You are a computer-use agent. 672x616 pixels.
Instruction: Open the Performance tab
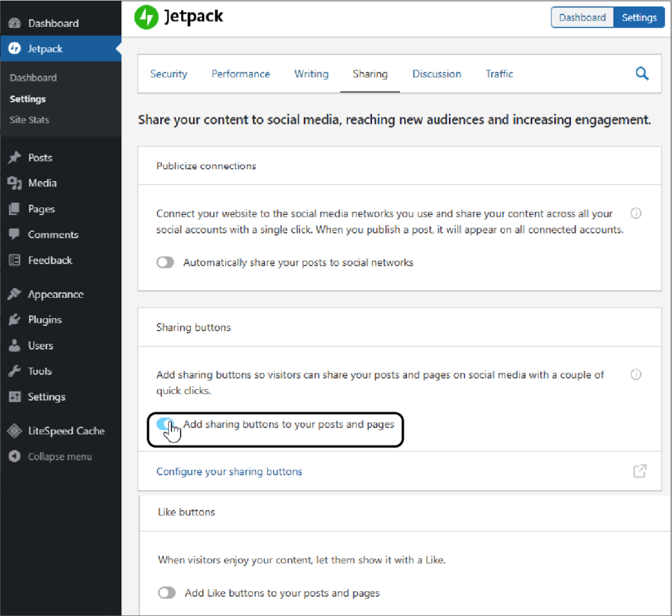(x=241, y=73)
